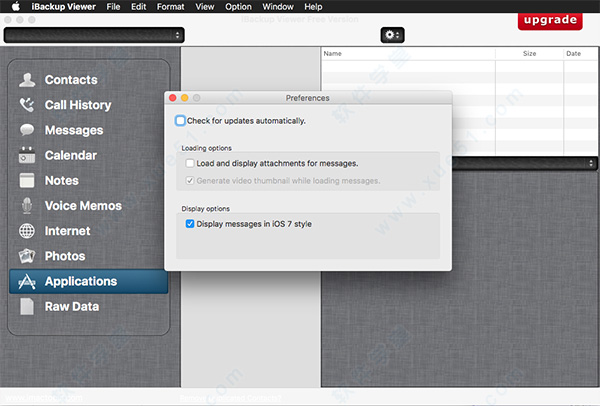Viewport: 600px width, 406px height.
Task: Sort by the Size column header
Action: pos(530,54)
